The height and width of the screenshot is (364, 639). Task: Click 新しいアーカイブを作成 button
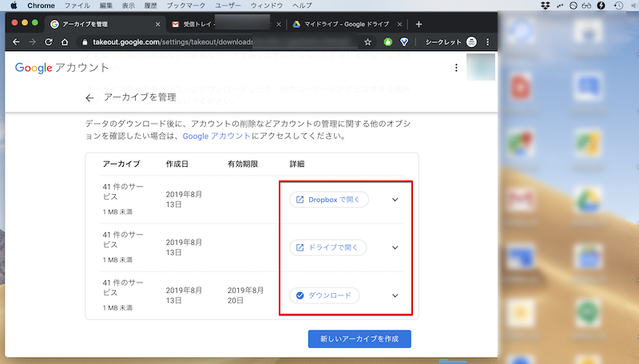pos(359,339)
